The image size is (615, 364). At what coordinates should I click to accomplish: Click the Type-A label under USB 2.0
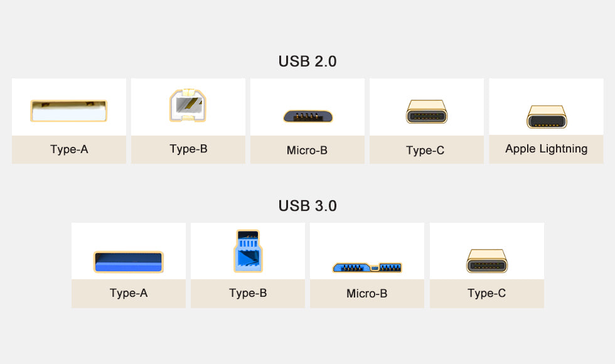(69, 149)
